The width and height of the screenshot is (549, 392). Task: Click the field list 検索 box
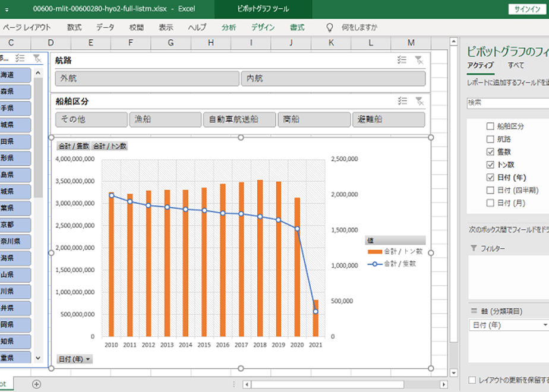click(507, 103)
